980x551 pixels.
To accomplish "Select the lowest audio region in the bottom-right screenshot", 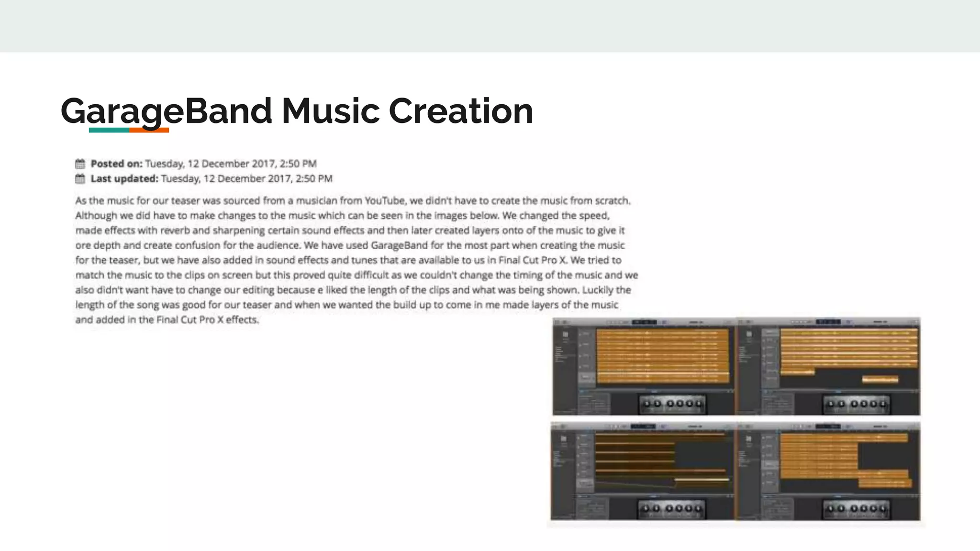I will click(885, 484).
